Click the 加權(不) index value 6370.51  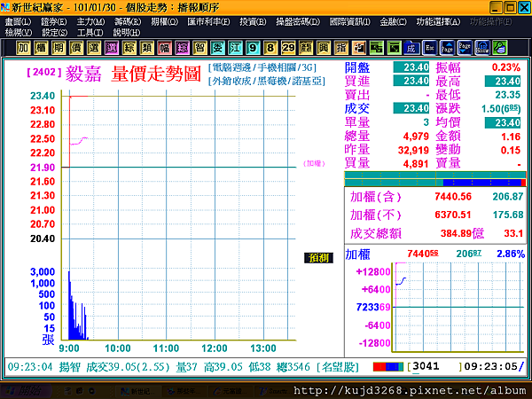pyautogui.click(x=453, y=215)
